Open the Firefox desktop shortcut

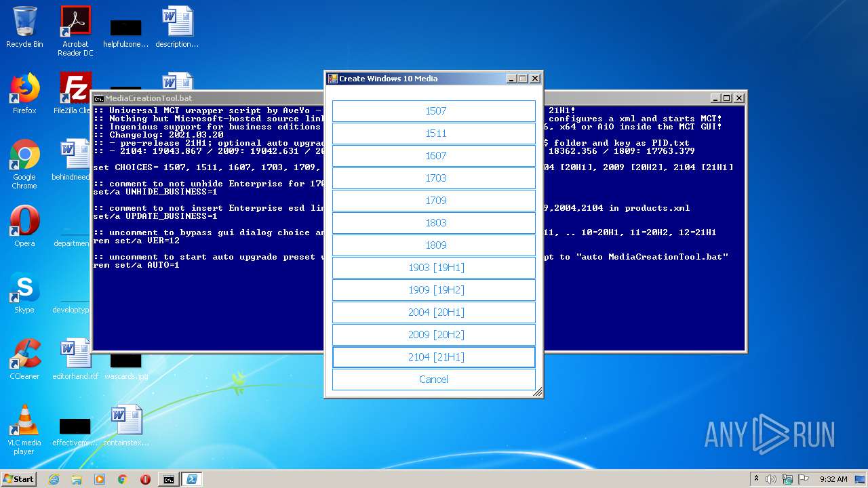24,94
